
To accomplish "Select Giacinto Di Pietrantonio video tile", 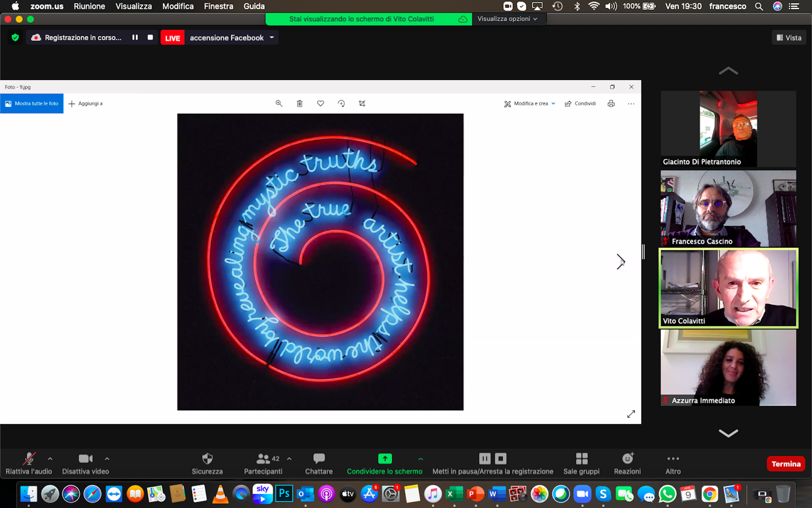I will [728, 129].
